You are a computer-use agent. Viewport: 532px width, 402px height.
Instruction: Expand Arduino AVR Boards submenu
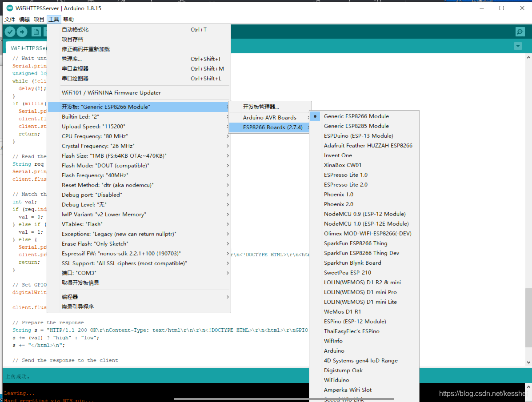pyautogui.click(x=270, y=117)
